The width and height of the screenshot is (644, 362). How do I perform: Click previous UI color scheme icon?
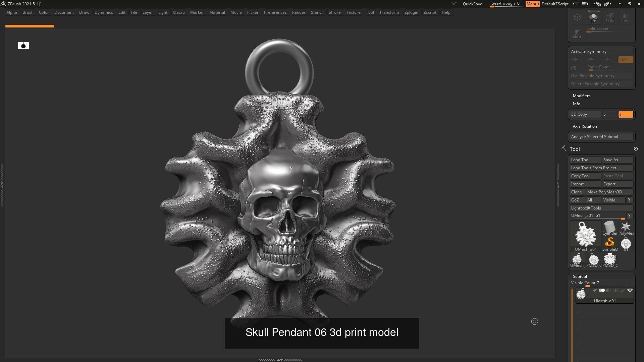pos(576,4)
